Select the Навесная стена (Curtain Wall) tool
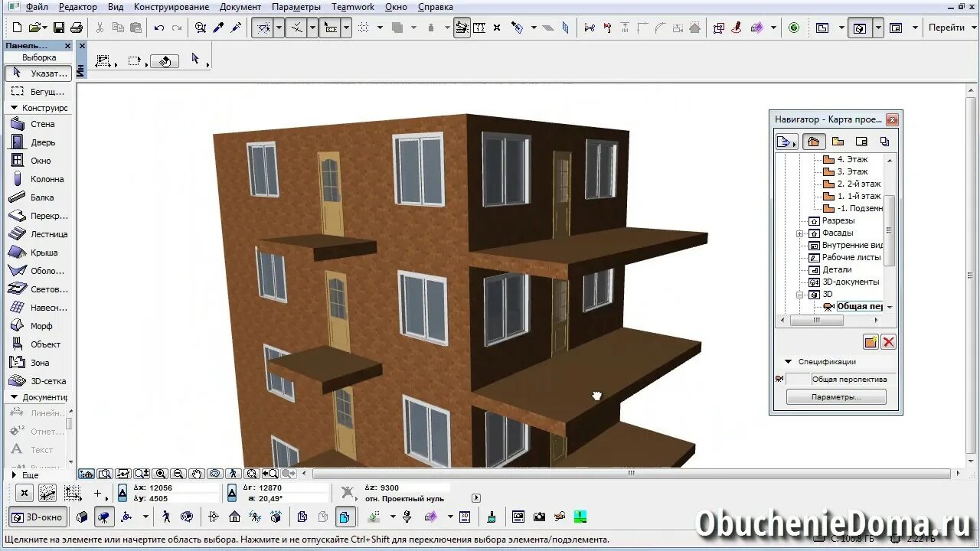This screenshot has width=980, height=551. [38, 308]
